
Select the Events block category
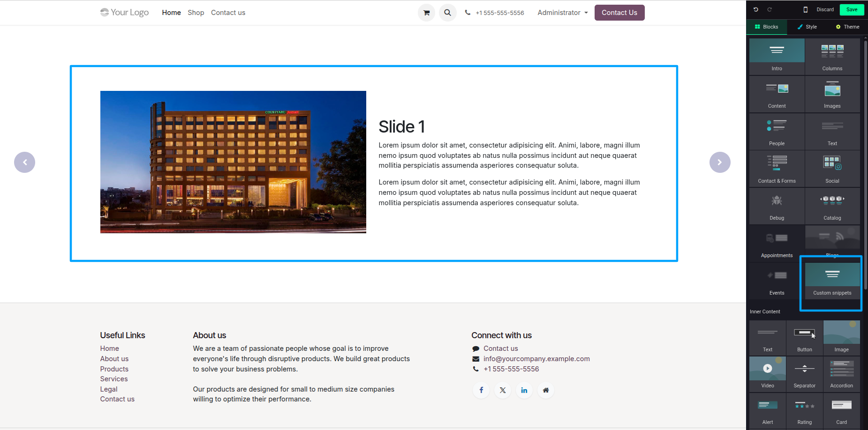point(777,281)
